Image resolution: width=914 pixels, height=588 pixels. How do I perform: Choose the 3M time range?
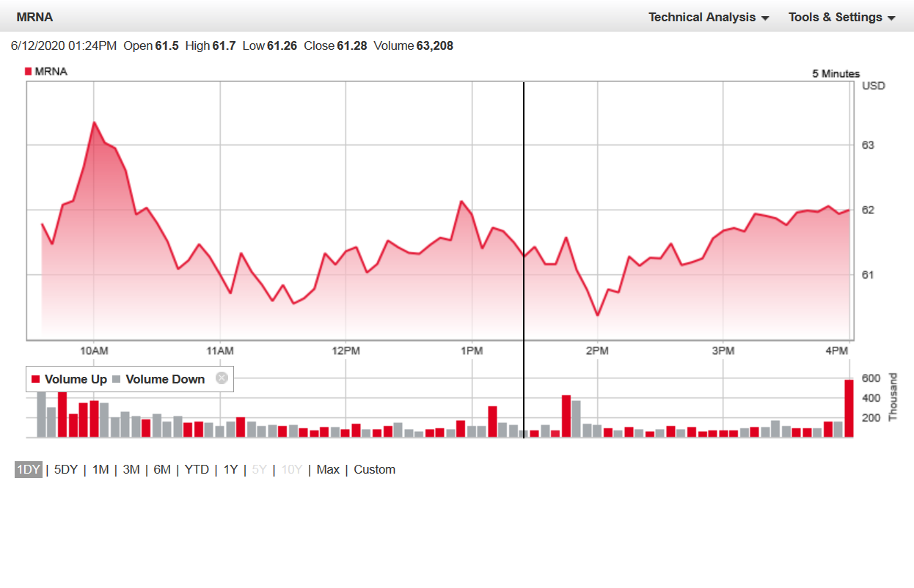(x=131, y=470)
